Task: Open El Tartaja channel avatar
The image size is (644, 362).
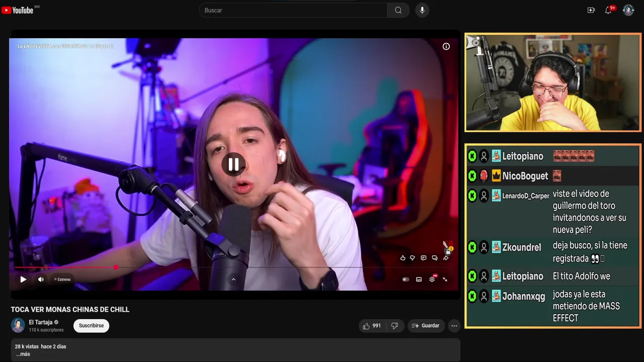Action: 18,325
